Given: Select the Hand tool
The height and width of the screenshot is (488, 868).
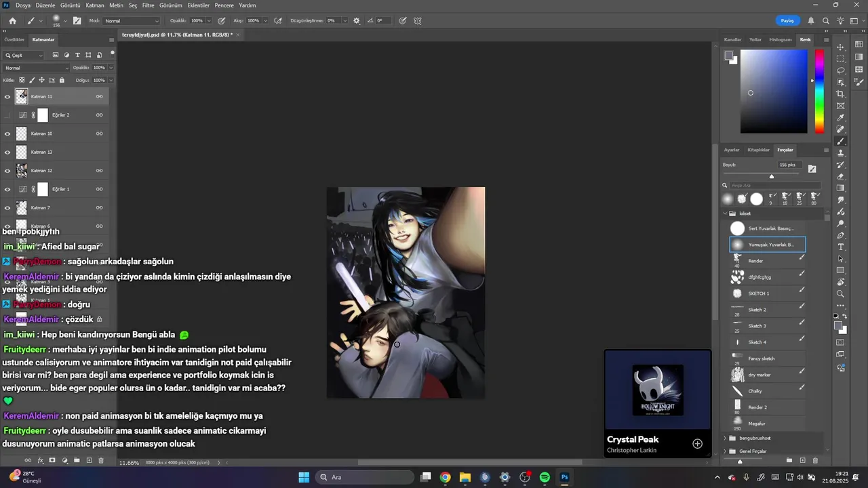Looking at the screenshot, I should (x=841, y=282).
